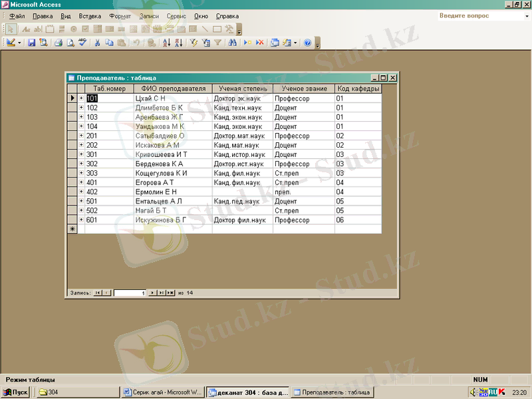Expand subdatasheet for row 601
Viewport: 532px width, 399px height.
[81, 219]
